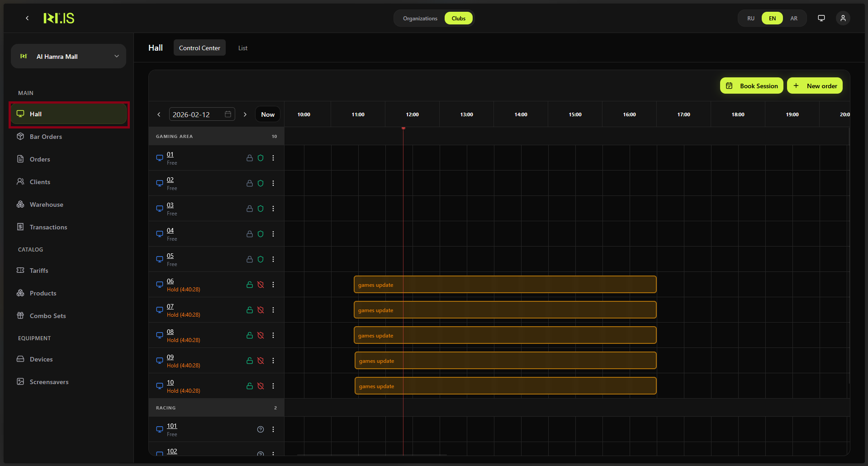Open the user profile icon
868x466 pixels.
tap(843, 18)
